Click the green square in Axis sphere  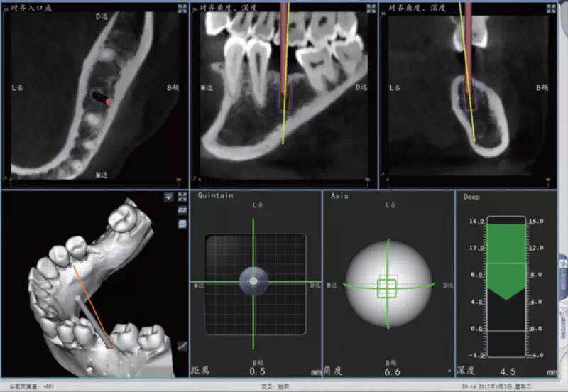click(x=386, y=287)
